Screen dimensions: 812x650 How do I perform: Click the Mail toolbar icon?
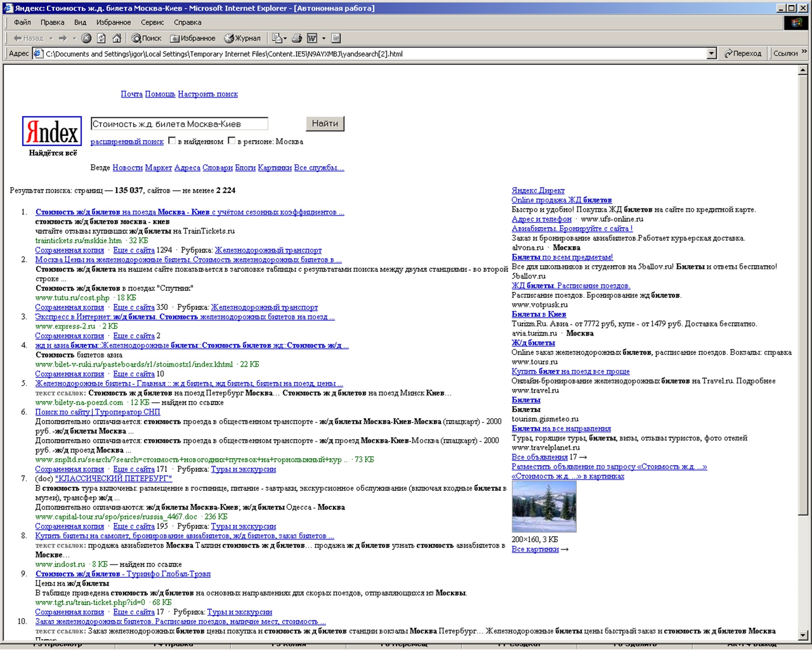pyautogui.click(x=277, y=38)
